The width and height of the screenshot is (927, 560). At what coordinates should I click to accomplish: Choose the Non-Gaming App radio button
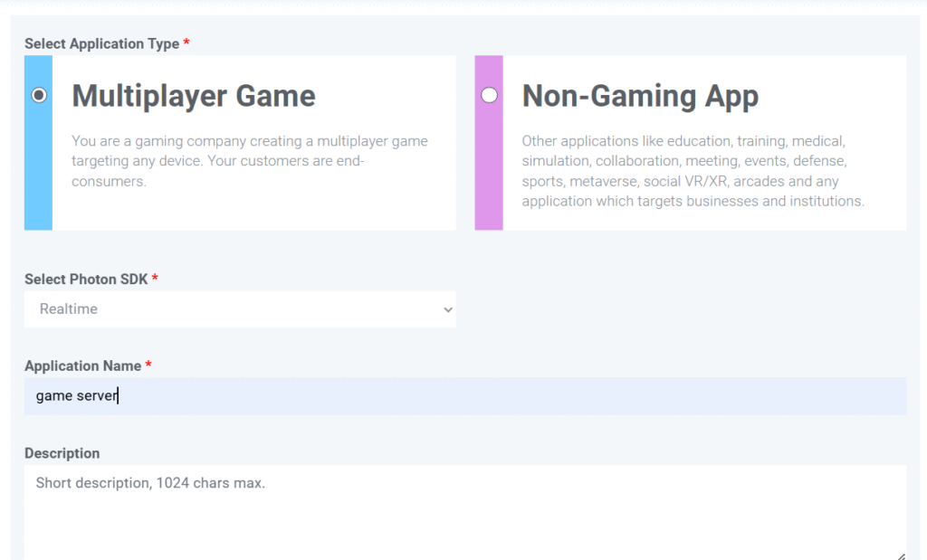click(x=490, y=95)
